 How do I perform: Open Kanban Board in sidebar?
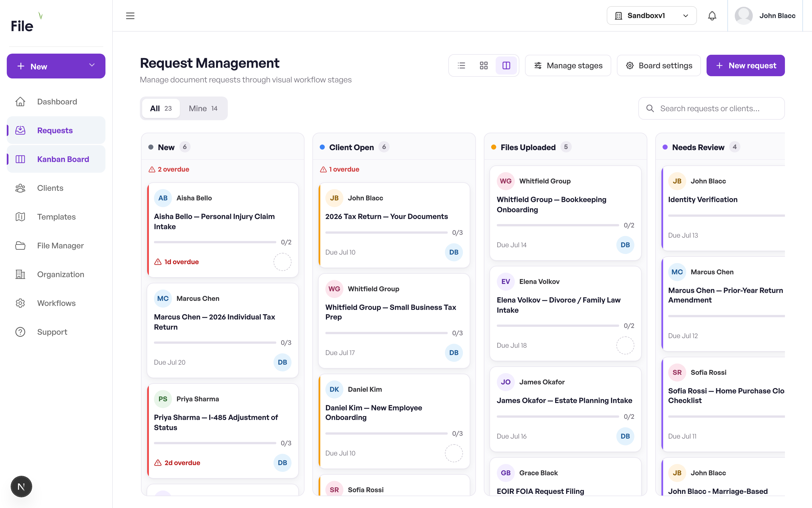click(56, 159)
